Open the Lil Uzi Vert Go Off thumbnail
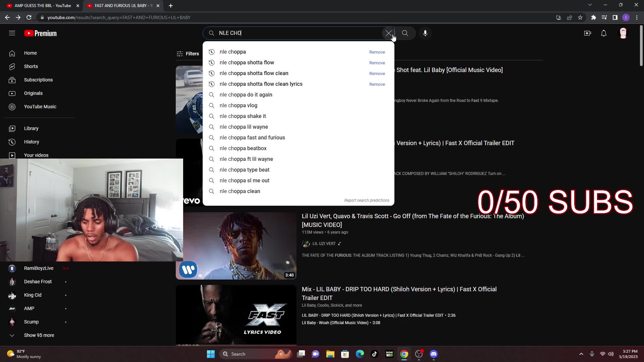Viewport: 644px width, 362px height. click(x=236, y=246)
